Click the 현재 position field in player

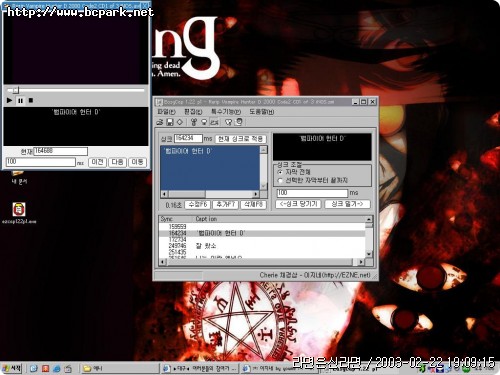pyautogui.click(x=61, y=151)
